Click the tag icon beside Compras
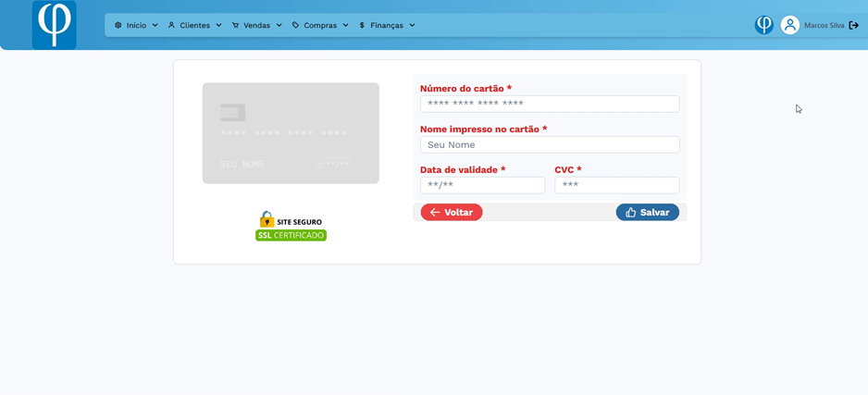The image size is (868, 395). [295, 25]
